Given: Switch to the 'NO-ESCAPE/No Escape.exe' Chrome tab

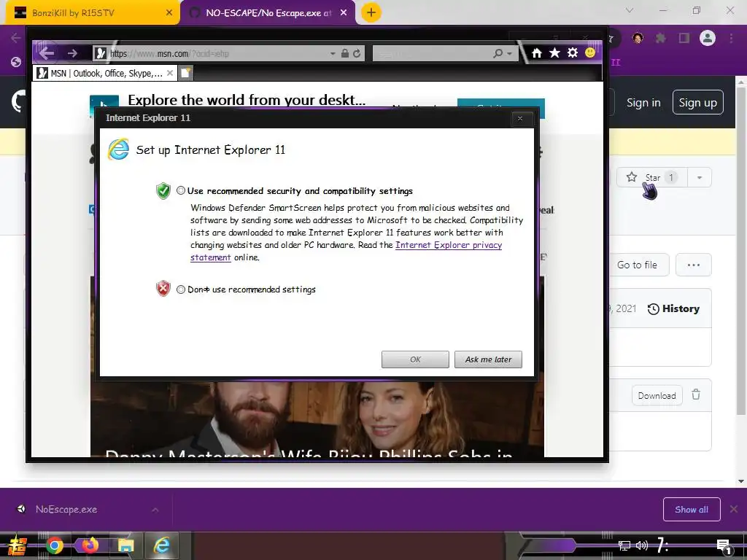Looking at the screenshot, I should pos(268,13).
